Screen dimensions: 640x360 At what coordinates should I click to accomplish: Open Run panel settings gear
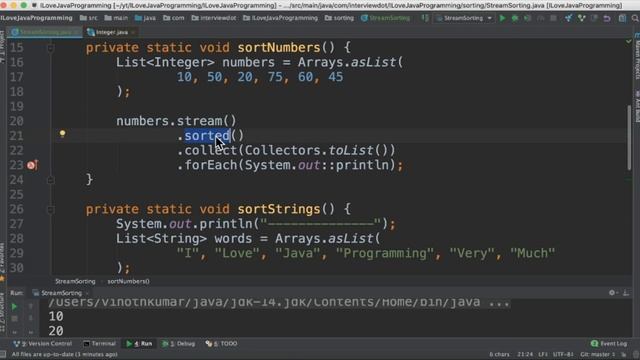click(x=612, y=292)
